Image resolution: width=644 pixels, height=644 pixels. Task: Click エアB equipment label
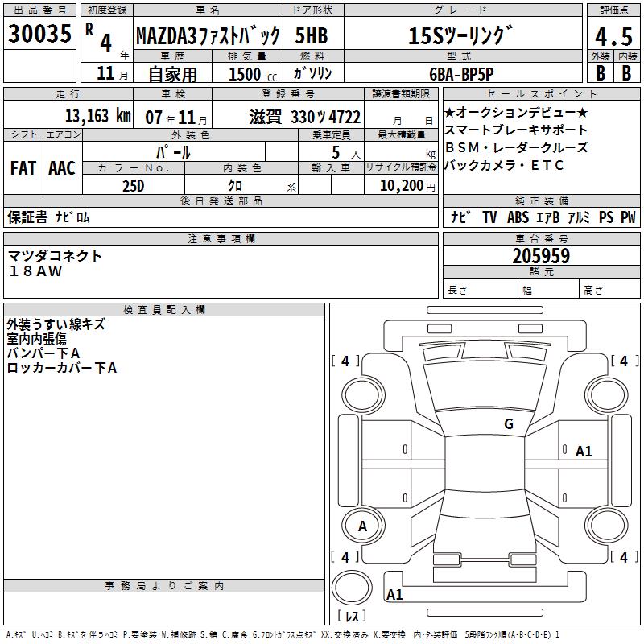pyautogui.click(x=548, y=217)
